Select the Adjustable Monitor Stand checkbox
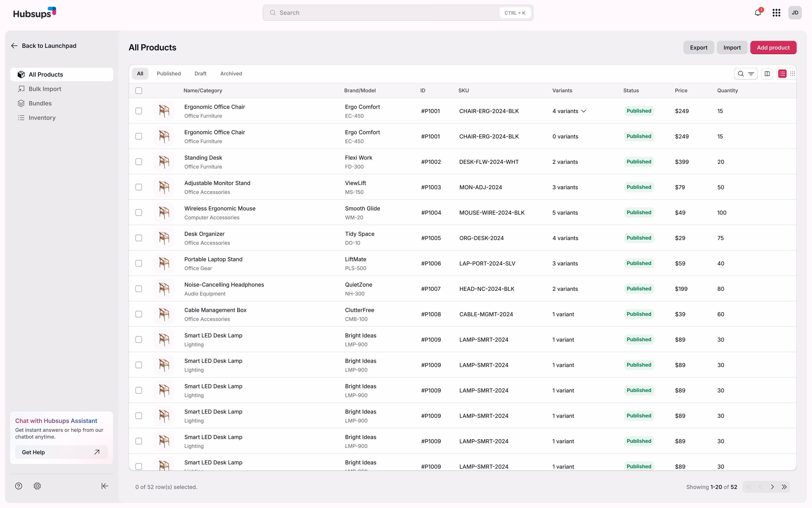 point(139,187)
